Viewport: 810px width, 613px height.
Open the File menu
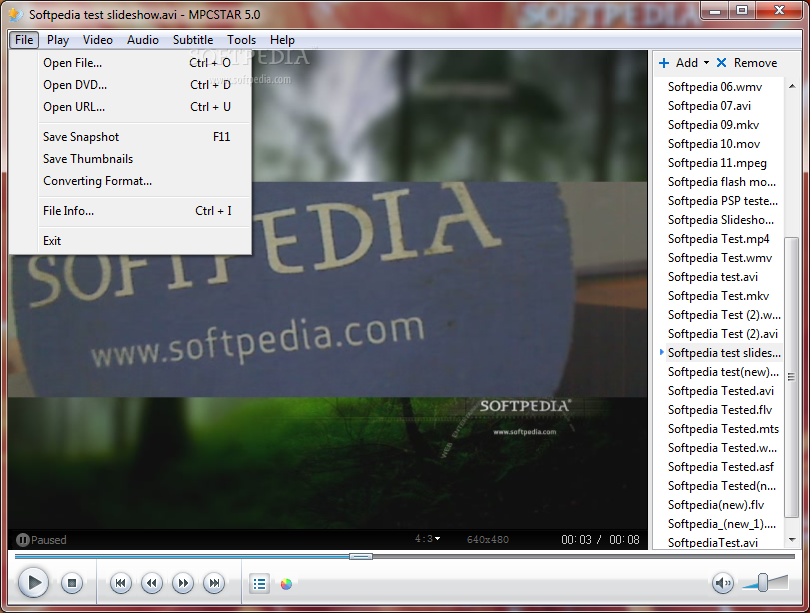[24, 40]
